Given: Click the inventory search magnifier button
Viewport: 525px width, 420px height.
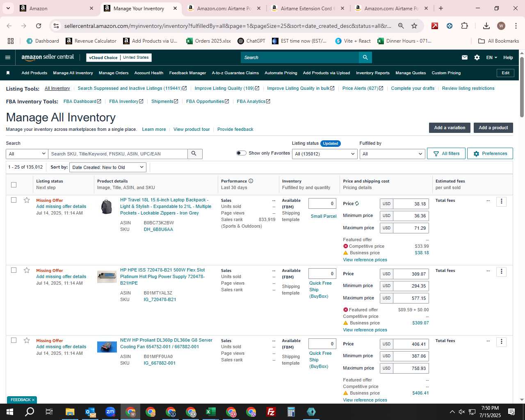Looking at the screenshot, I should pyautogui.click(x=194, y=154).
